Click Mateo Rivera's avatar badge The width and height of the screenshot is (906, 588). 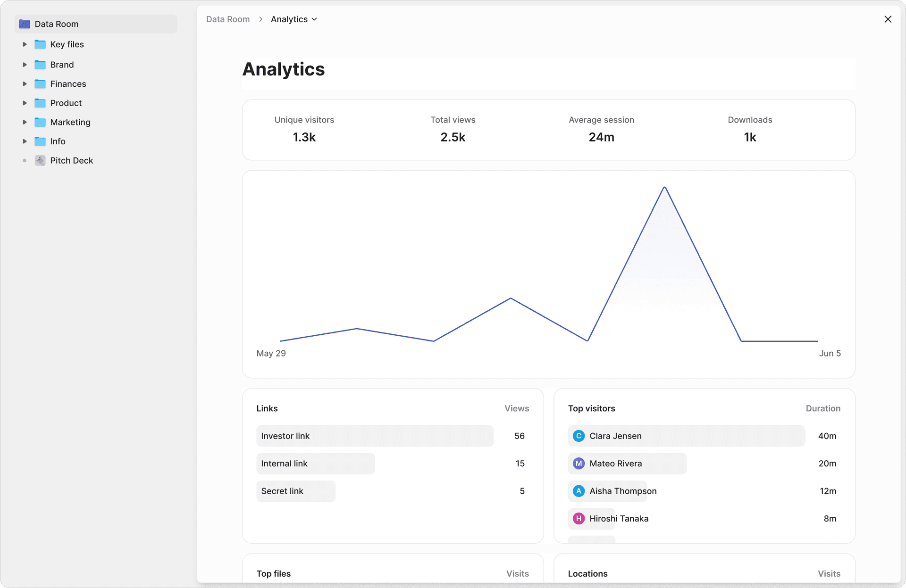(578, 464)
